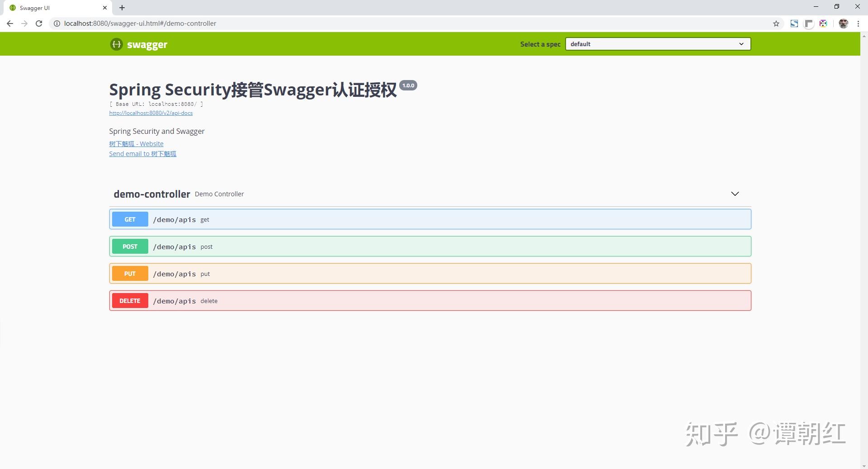Select the Swagger UI browser tab
The width and height of the screenshot is (868, 469).
[x=54, y=8]
